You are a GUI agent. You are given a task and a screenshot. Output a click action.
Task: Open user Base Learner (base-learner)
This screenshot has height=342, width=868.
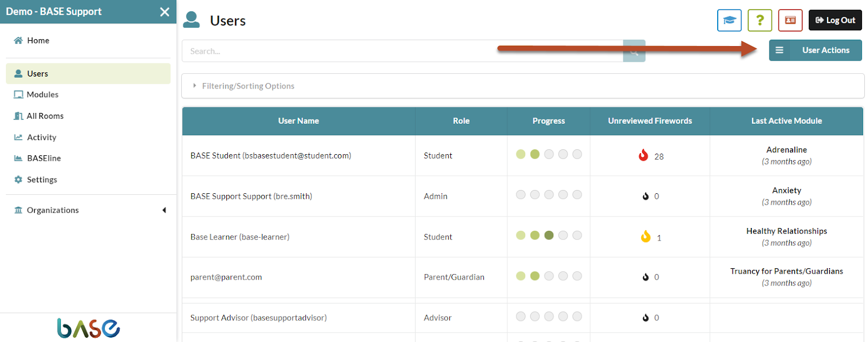point(240,237)
